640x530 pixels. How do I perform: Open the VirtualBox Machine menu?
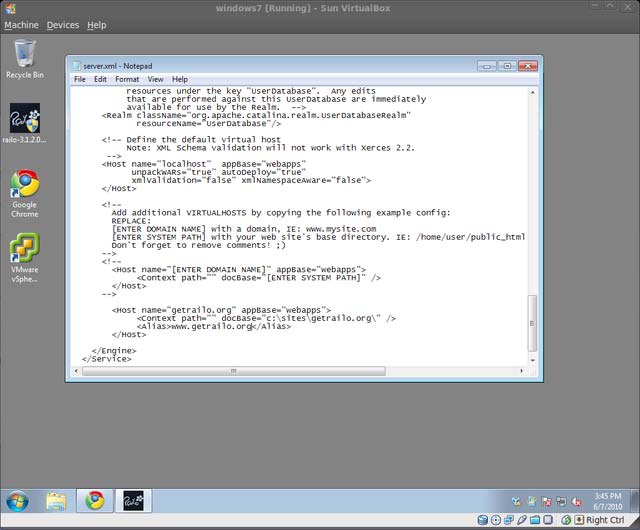coord(20,25)
